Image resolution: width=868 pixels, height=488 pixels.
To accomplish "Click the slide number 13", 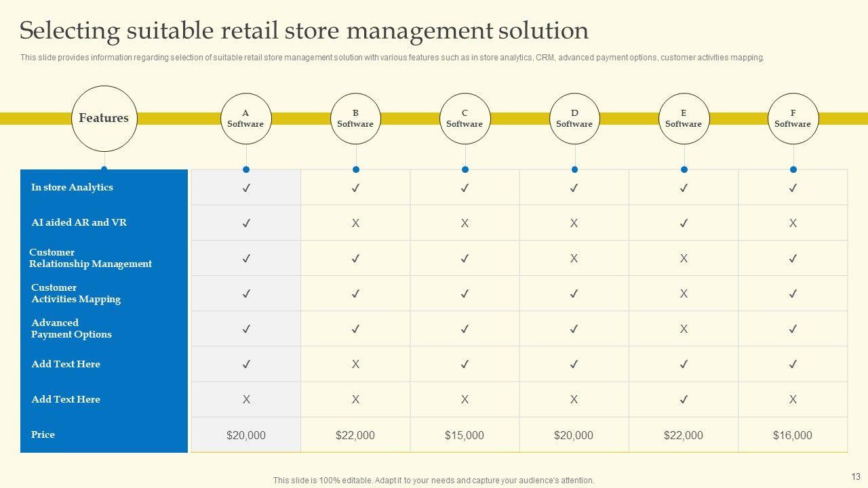I will click(x=855, y=476).
